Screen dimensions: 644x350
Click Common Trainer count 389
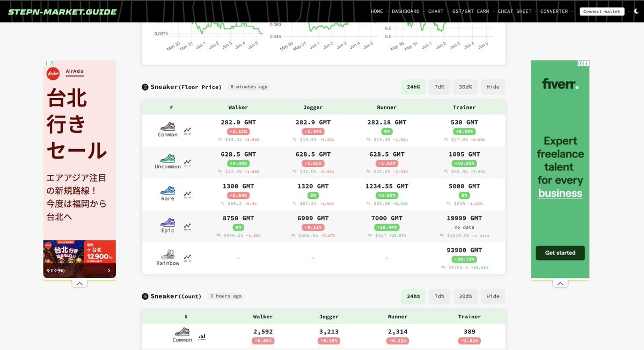point(470,332)
